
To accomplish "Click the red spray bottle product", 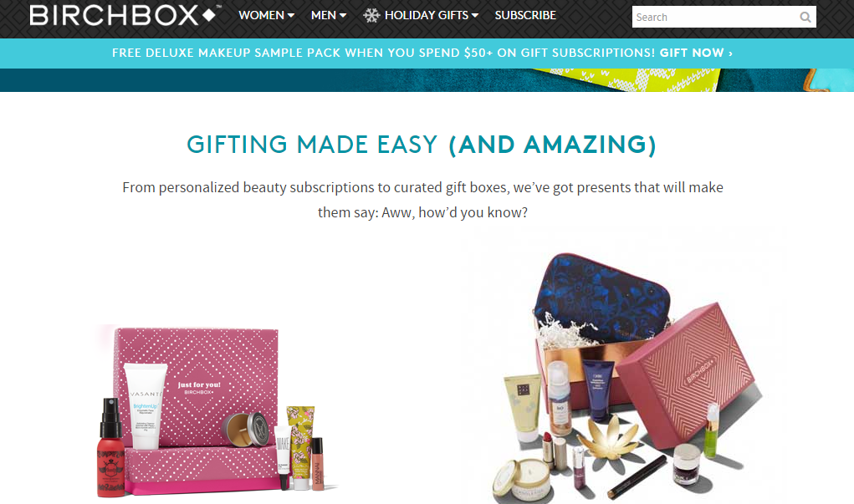I will pos(110,448).
